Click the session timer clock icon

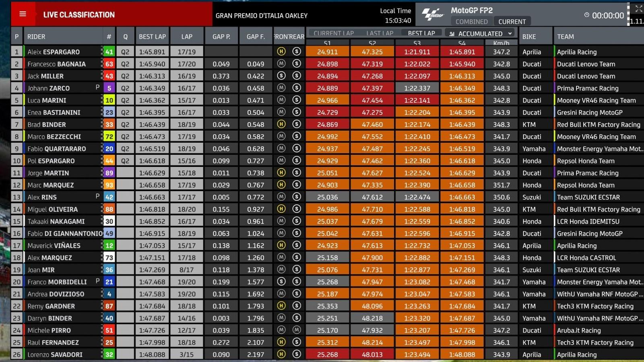click(586, 15)
